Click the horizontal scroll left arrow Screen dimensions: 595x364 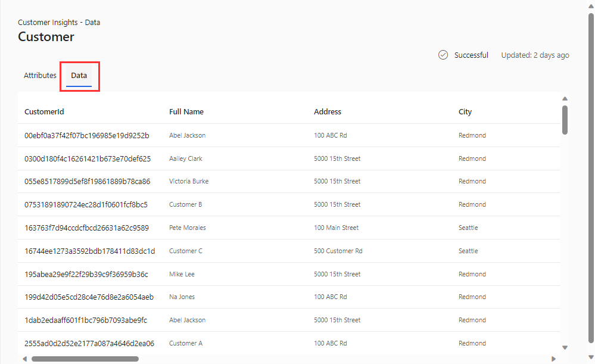(24, 359)
